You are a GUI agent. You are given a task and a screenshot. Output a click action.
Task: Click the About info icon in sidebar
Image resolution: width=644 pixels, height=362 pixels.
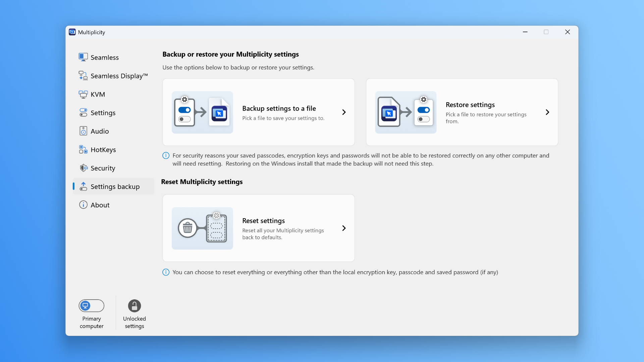pos(83,205)
